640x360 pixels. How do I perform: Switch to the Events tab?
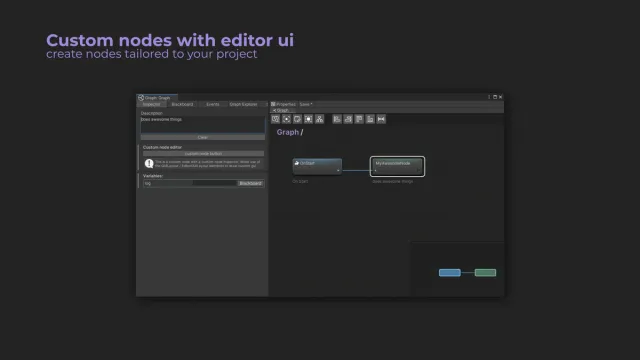[213, 104]
